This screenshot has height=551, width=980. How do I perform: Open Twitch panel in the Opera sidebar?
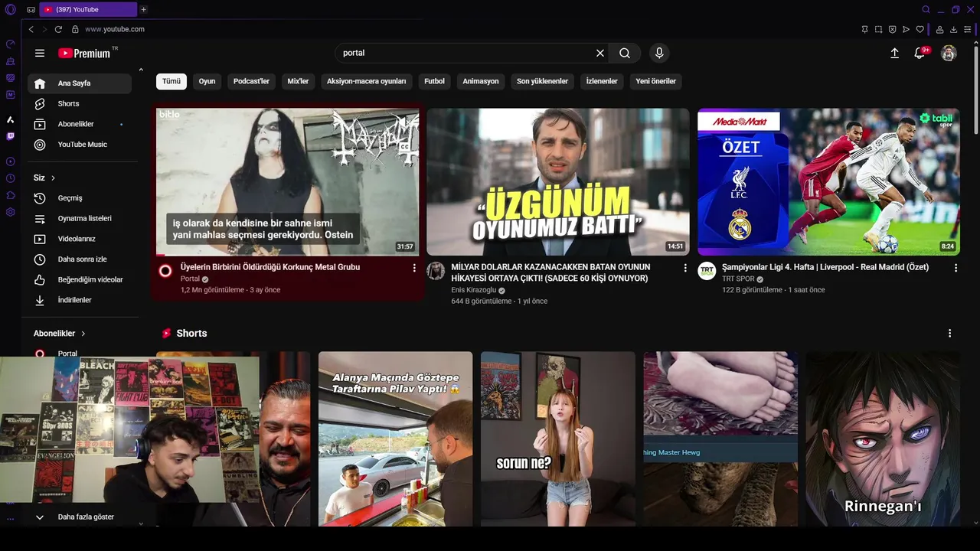[10, 136]
